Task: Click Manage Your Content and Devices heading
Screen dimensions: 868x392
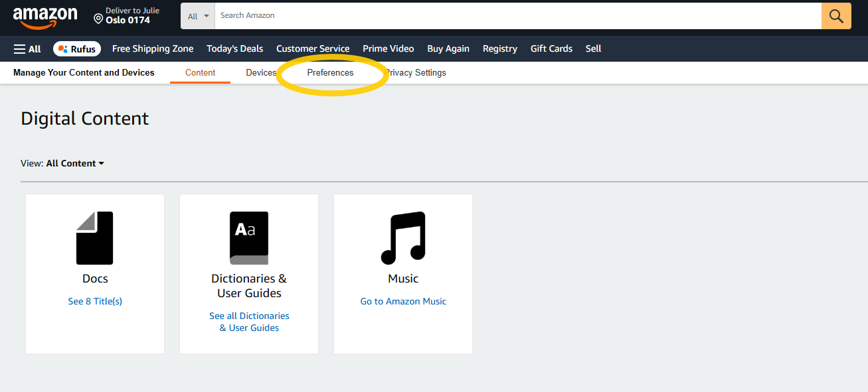Action: (84, 72)
